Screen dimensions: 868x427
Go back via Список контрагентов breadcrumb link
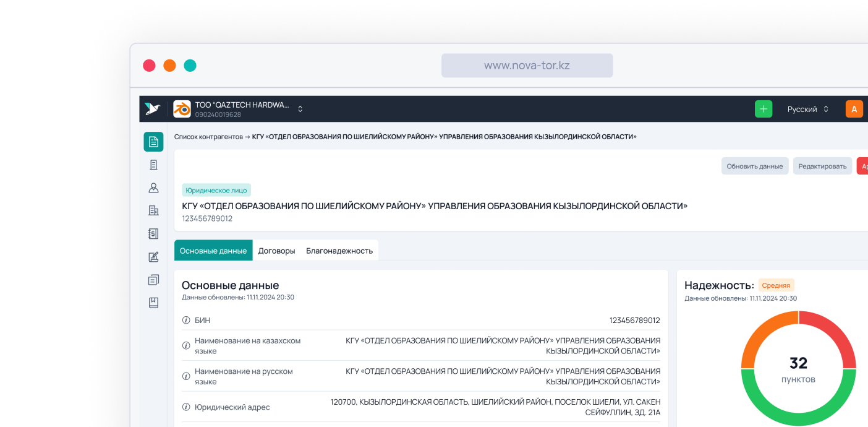pyautogui.click(x=208, y=137)
